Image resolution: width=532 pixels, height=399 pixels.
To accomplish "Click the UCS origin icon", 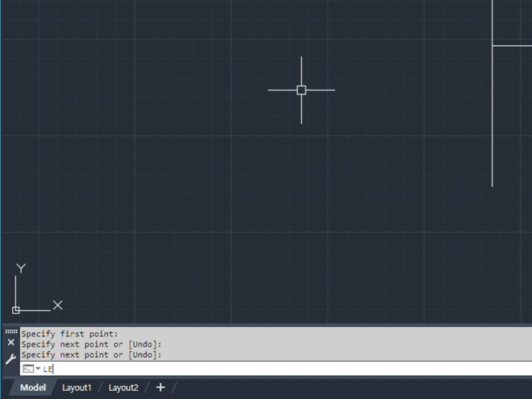I will (16, 310).
